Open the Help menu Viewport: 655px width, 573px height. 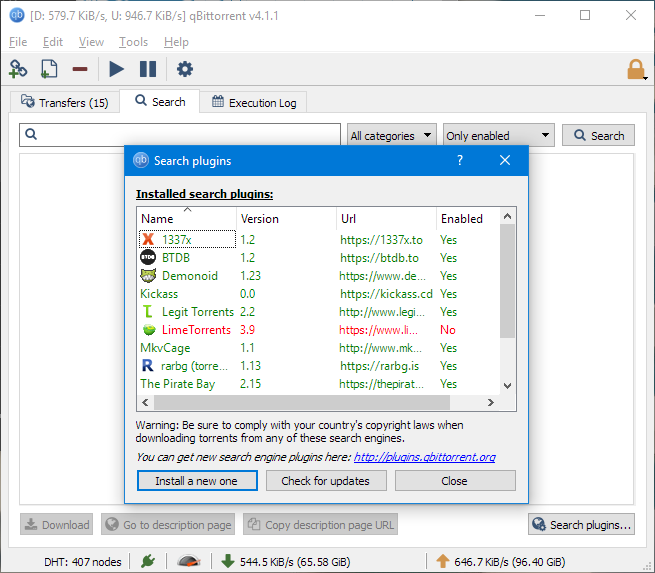(x=176, y=42)
